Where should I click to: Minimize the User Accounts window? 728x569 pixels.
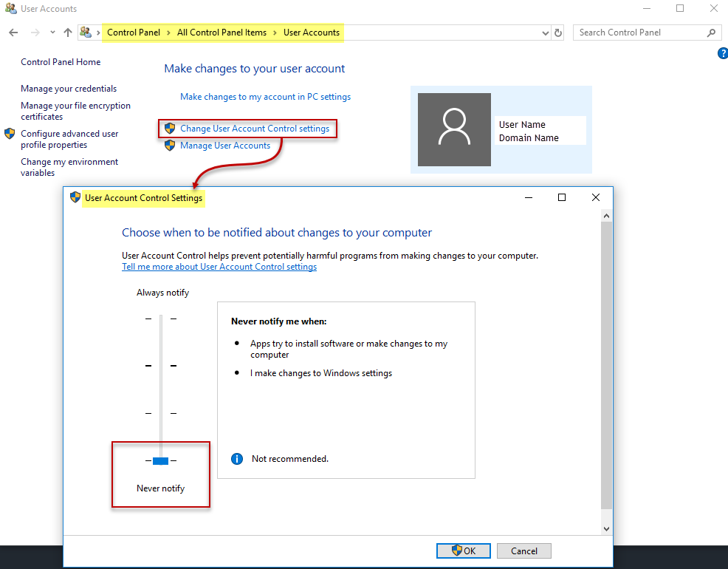646,8
